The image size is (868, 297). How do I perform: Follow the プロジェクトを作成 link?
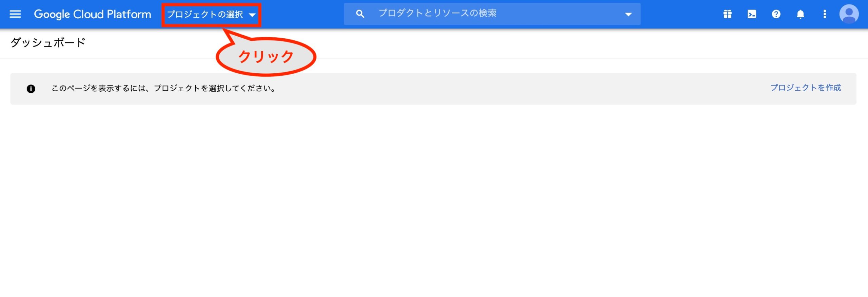pos(806,88)
